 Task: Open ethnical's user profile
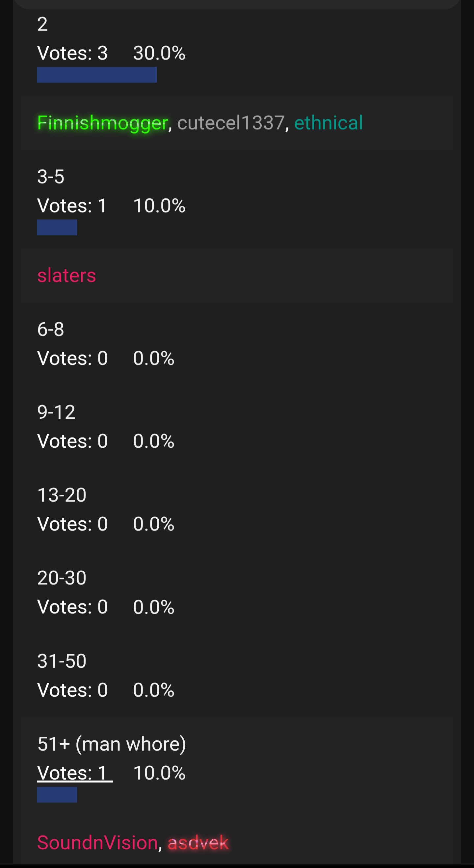329,123
